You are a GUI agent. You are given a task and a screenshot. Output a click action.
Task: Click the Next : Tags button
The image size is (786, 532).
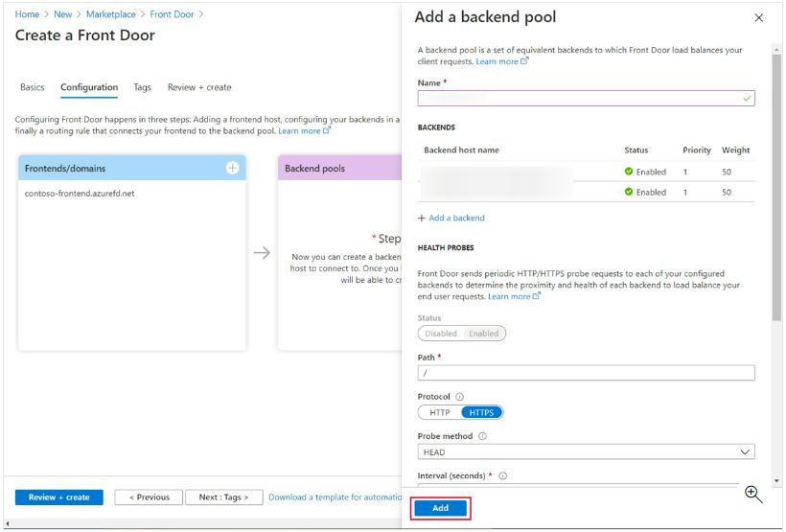coord(223,497)
